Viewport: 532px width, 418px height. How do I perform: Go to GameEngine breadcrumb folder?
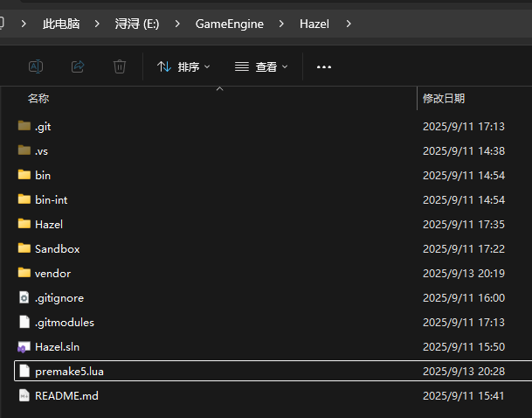tap(229, 24)
